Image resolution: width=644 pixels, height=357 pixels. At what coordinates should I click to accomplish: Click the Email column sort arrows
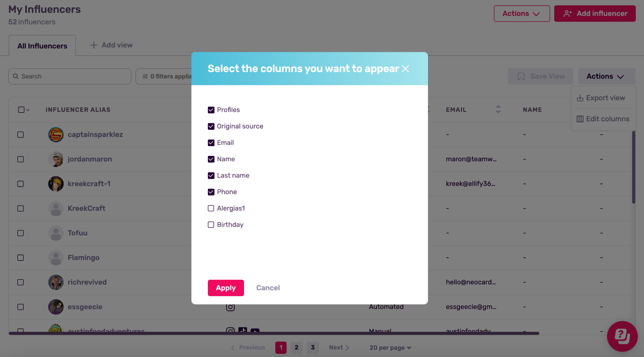[x=498, y=109]
